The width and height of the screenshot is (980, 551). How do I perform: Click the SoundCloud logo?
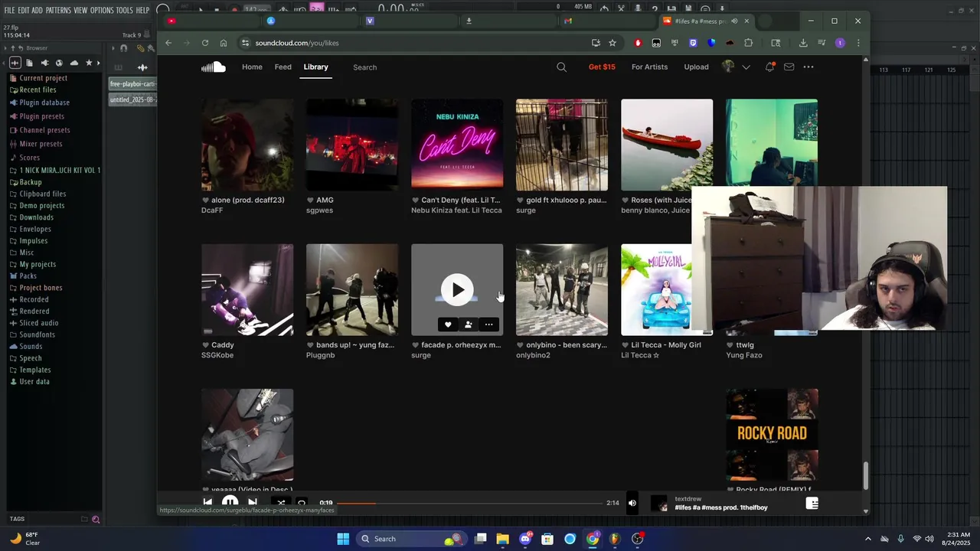click(x=213, y=67)
